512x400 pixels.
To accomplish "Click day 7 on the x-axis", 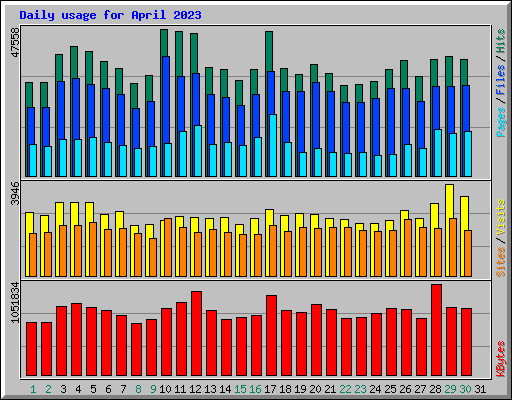I will point(123,389).
